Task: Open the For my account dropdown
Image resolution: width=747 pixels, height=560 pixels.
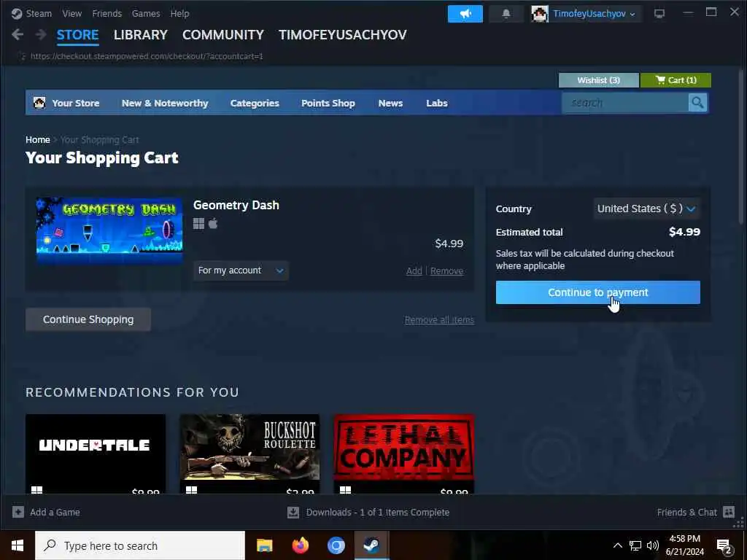Action: click(x=241, y=271)
